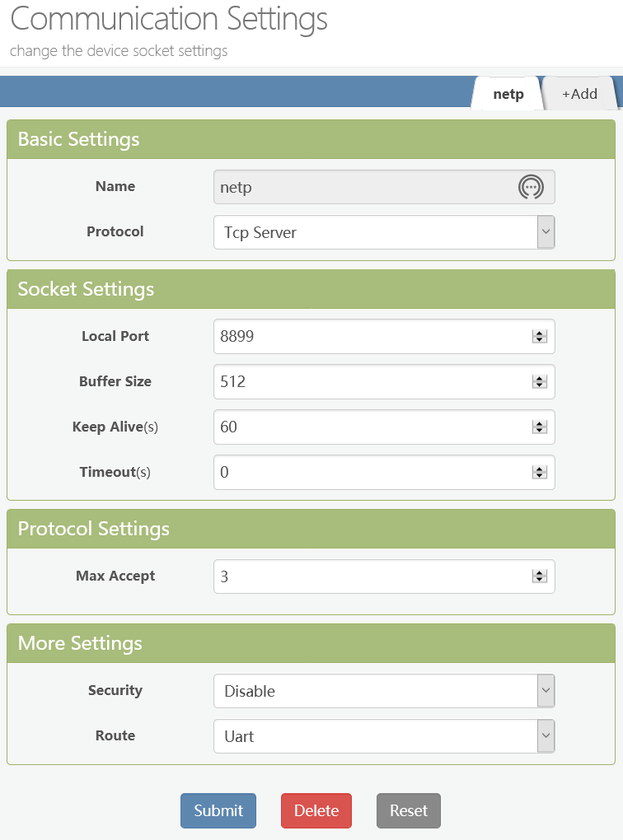Click the gray Reset button
623x840 pixels.
point(409,810)
